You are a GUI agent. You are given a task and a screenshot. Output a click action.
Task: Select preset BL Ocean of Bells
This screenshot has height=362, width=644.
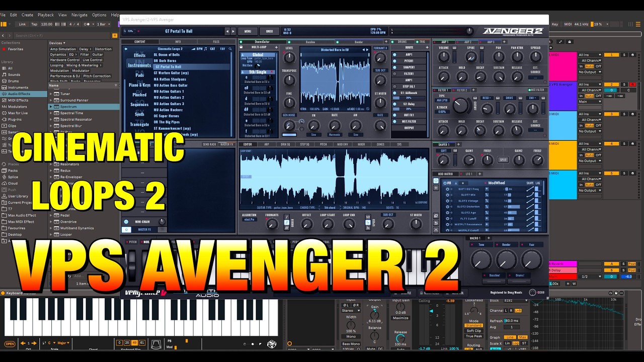coord(167,55)
